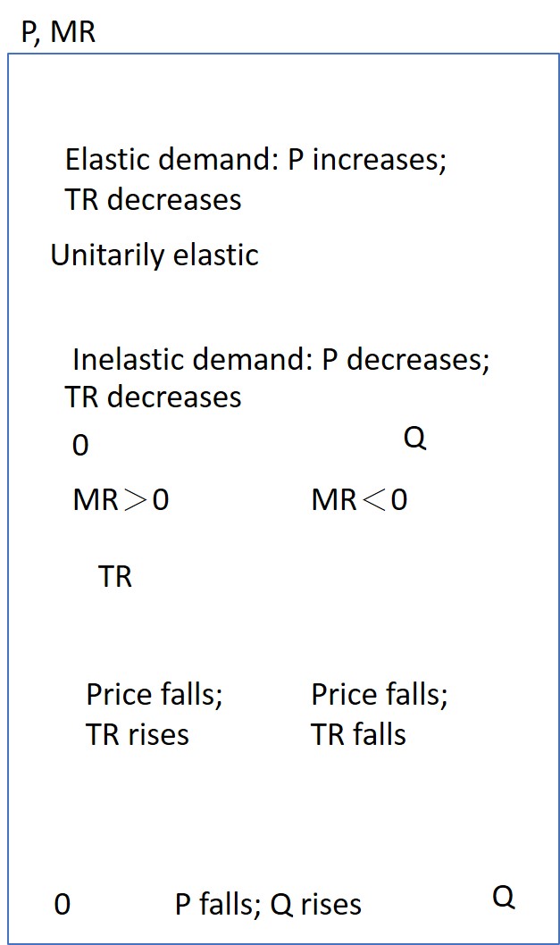This screenshot has height=945, width=560.
Task: Click the 'P, MR' axis label
Action: pyautogui.click(x=58, y=31)
